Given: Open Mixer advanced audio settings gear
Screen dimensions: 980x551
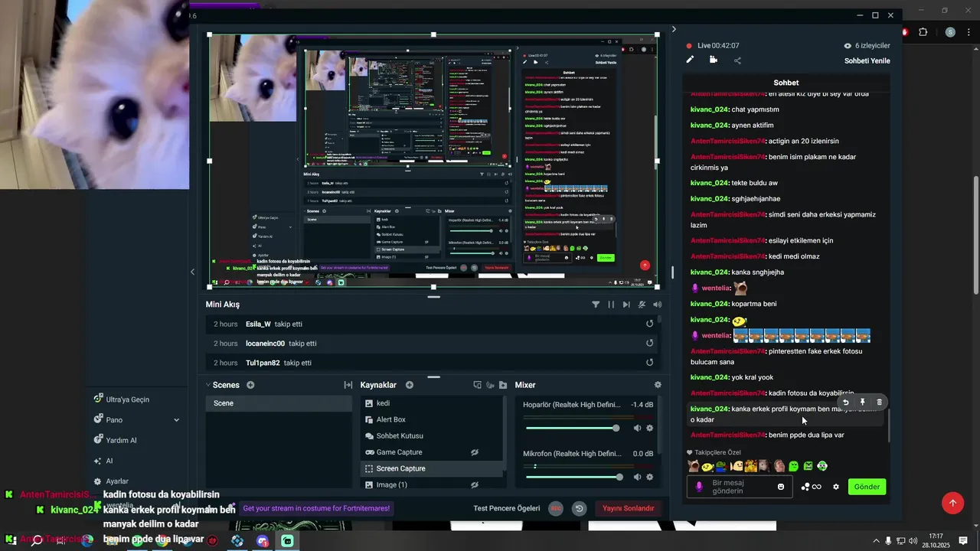Looking at the screenshot, I should pos(658,385).
